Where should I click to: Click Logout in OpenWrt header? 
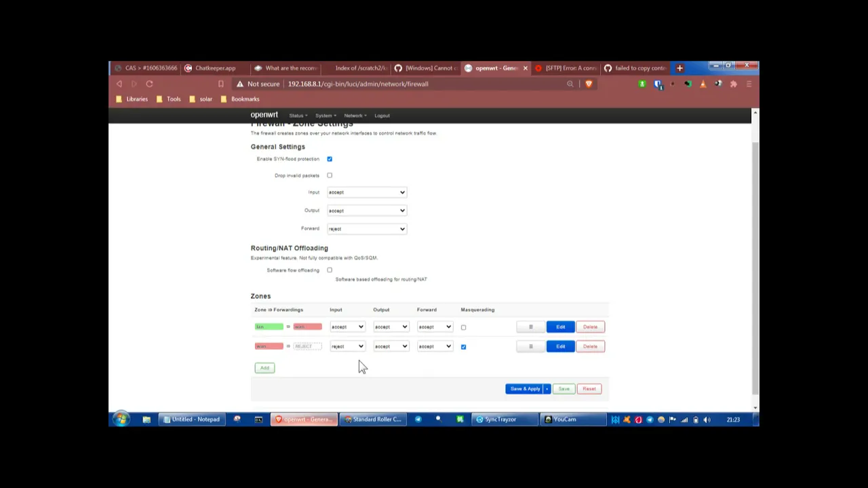[x=382, y=116]
